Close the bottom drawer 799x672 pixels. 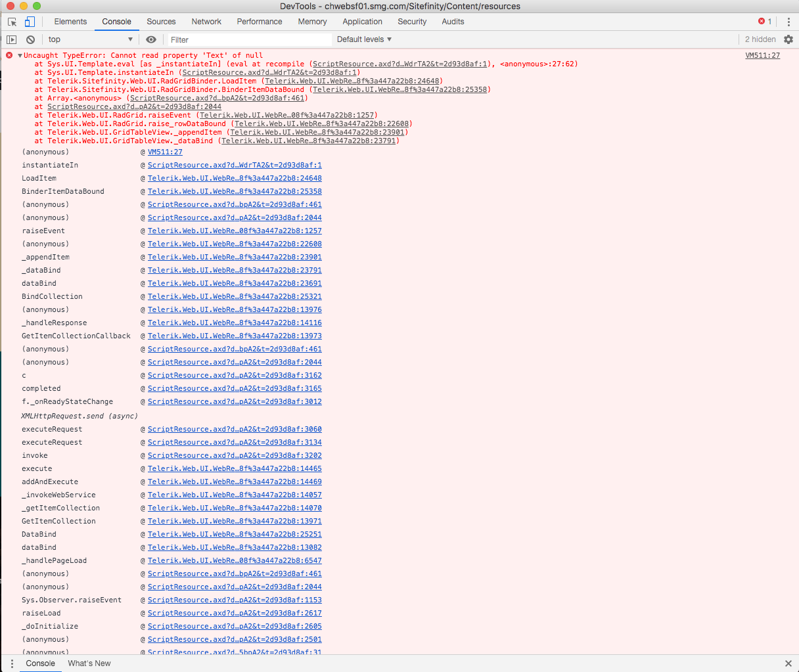point(788,663)
